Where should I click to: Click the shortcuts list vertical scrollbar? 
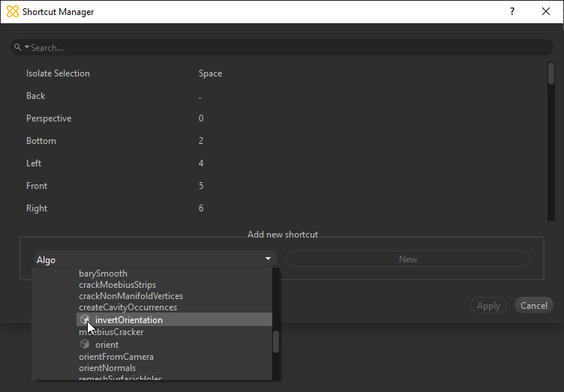(551, 75)
